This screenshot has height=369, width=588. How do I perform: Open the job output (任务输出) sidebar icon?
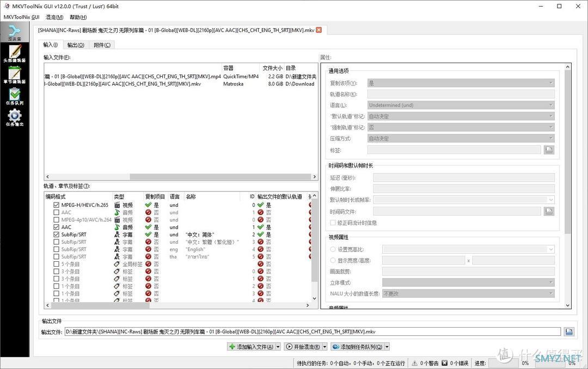pos(15,118)
